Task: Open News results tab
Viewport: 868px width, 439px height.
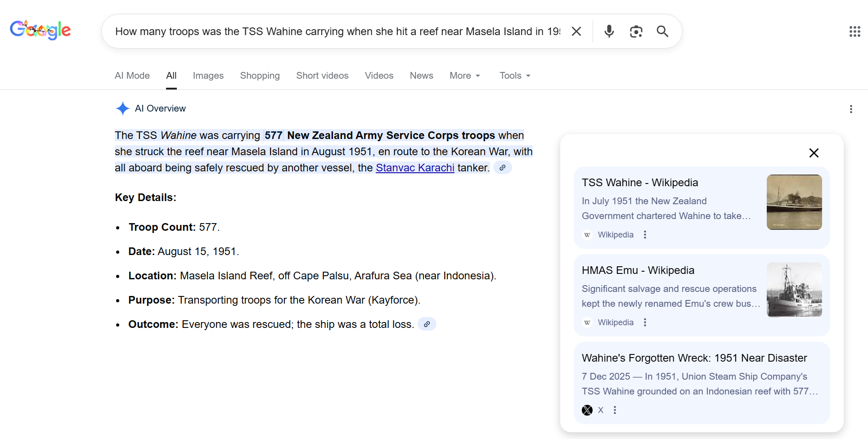Action: click(x=422, y=76)
